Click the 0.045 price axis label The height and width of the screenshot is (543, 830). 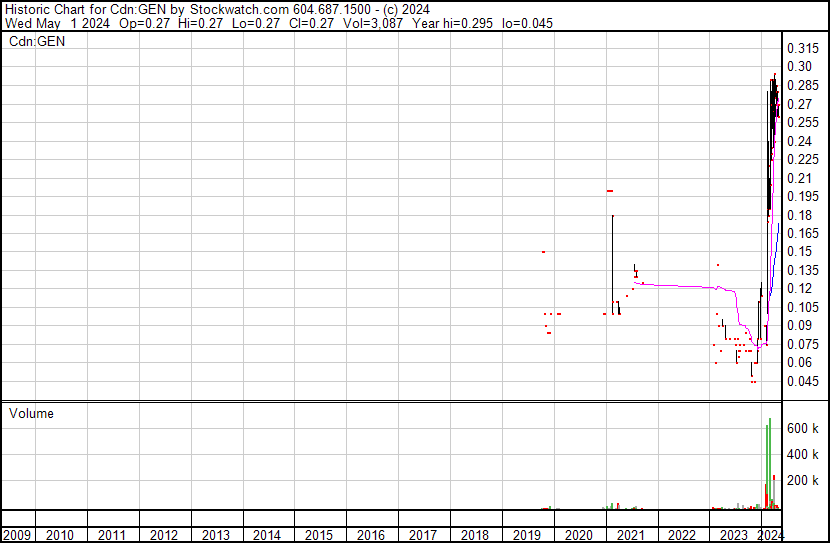pos(803,381)
